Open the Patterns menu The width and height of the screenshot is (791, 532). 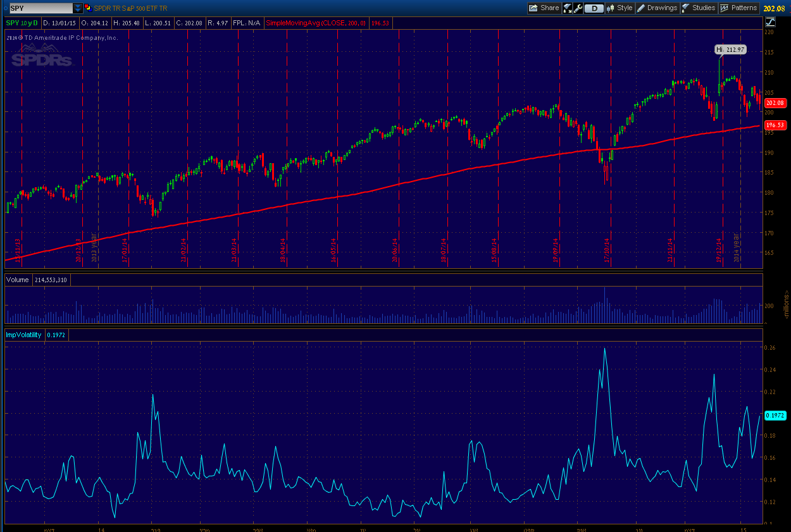pos(738,8)
